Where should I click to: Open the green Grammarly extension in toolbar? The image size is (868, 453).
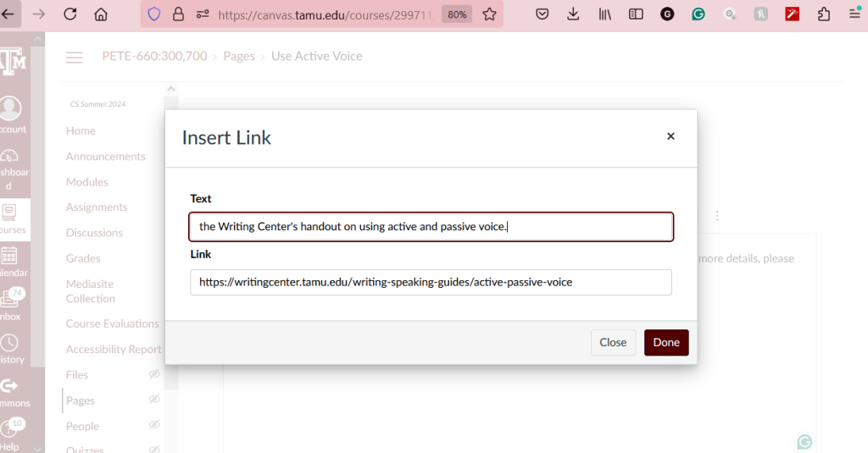tap(698, 14)
